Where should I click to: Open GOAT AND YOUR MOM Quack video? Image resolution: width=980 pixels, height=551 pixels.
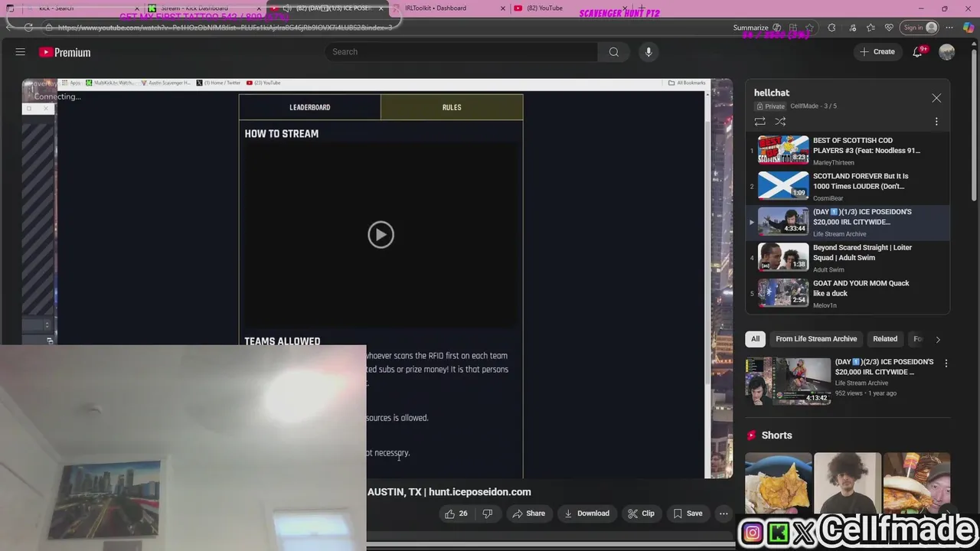click(848, 293)
